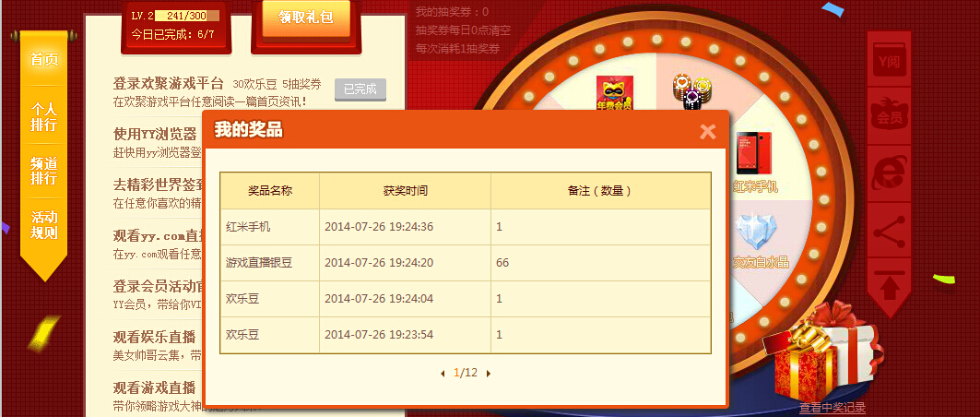
Task: Click the share icon in right sidebar
Action: [889, 231]
